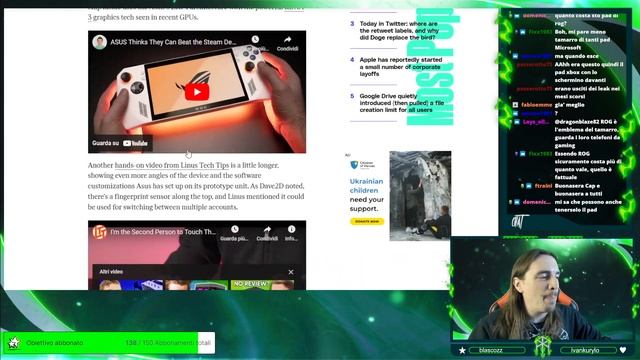Viewport: 640px width, 360px height.
Task: Click the heart icon beside ivankurylo
Action: click(623, 350)
